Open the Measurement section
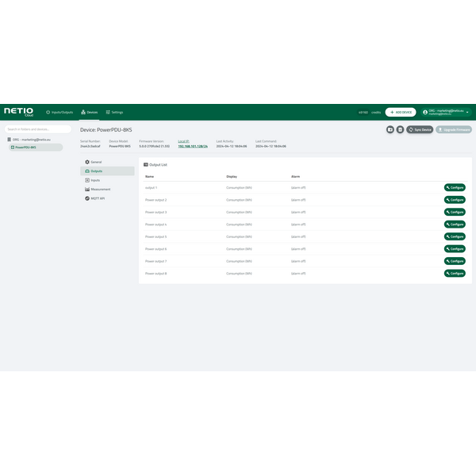 click(x=99, y=190)
